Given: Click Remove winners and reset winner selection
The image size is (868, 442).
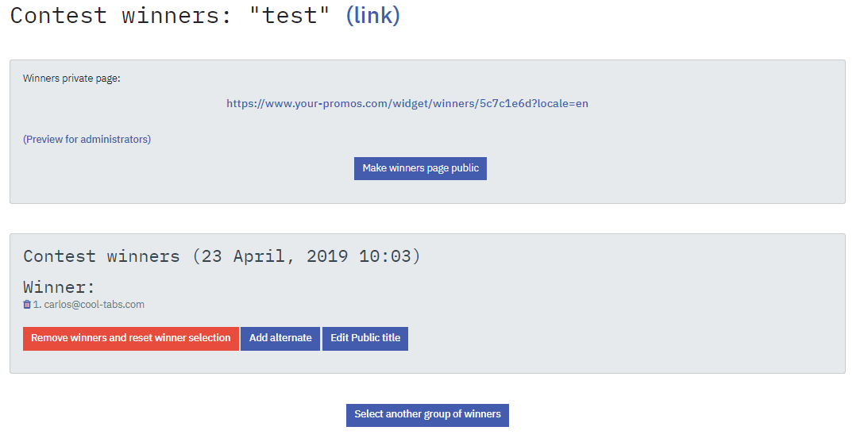Looking at the screenshot, I should 131,338.
